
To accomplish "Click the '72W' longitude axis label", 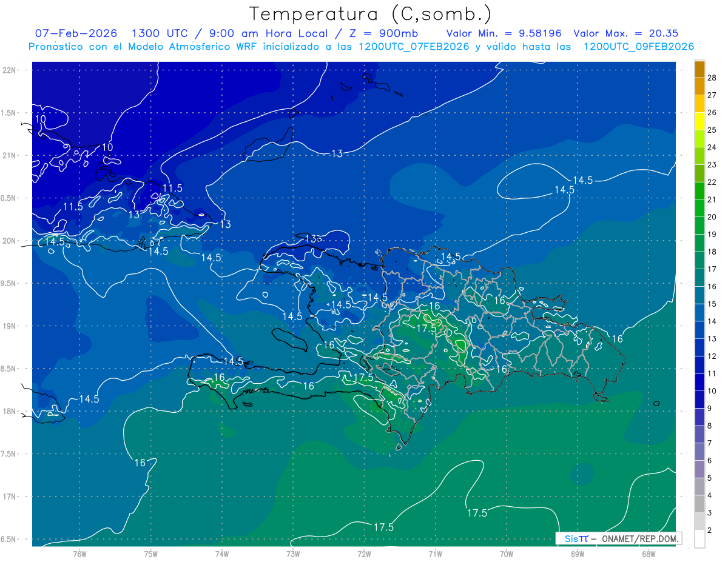I will coord(364,554).
